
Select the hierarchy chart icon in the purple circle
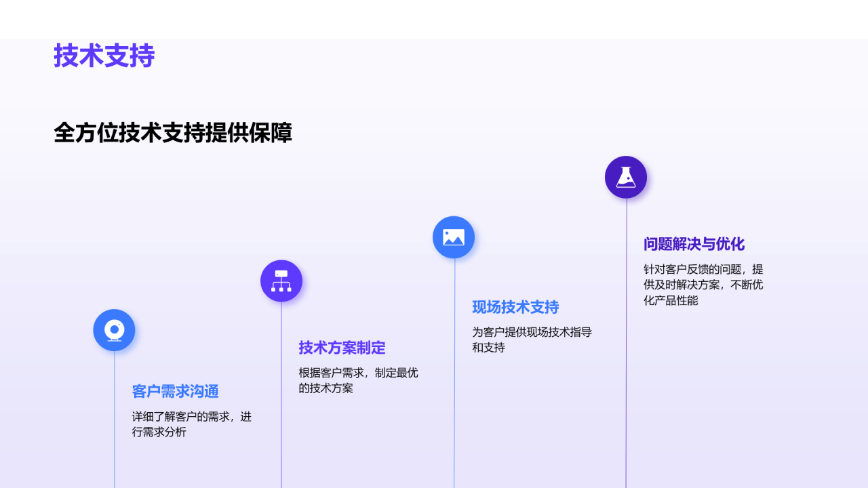click(281, 281)
